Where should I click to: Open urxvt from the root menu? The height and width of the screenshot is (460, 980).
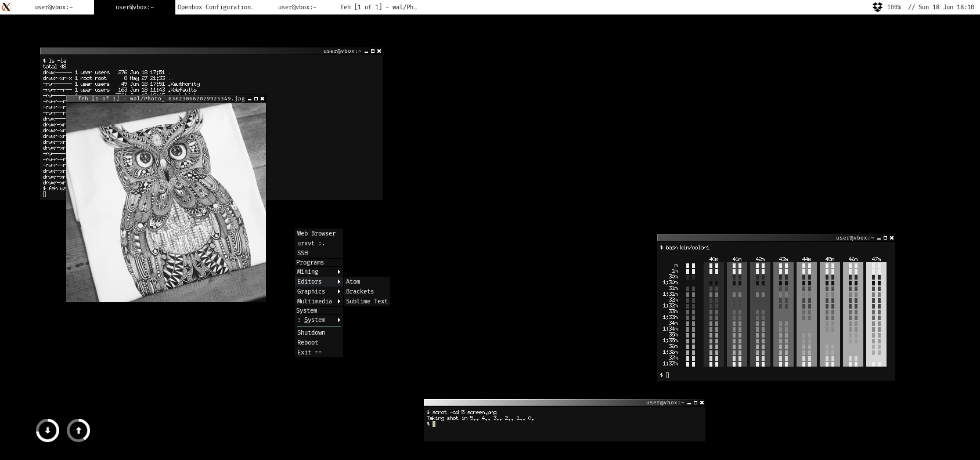pos(319,243)
